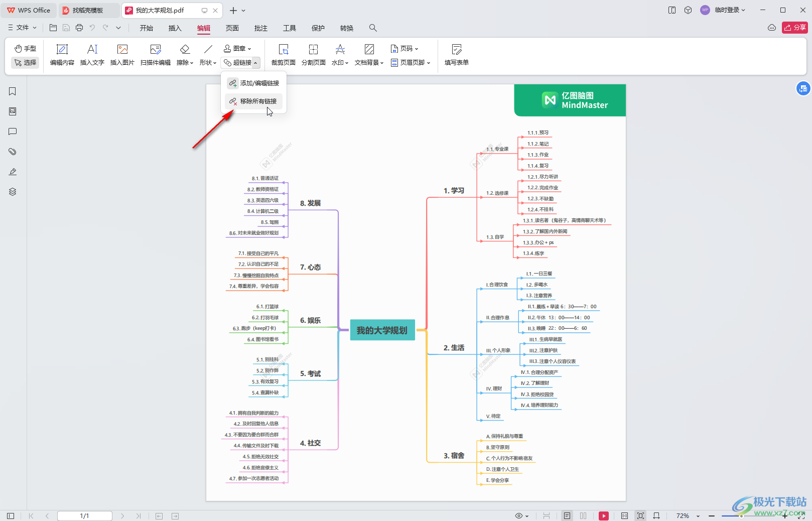This screenshot has width=812, height=521.
Task: Click the WPS Office home tab
Action: [29, 10]
